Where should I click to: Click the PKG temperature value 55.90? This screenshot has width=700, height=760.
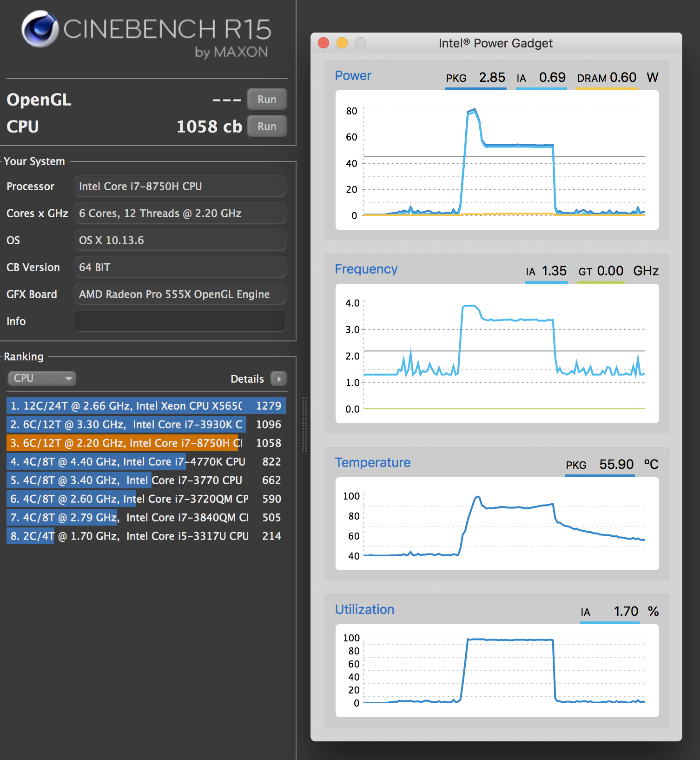coord(616,464)
